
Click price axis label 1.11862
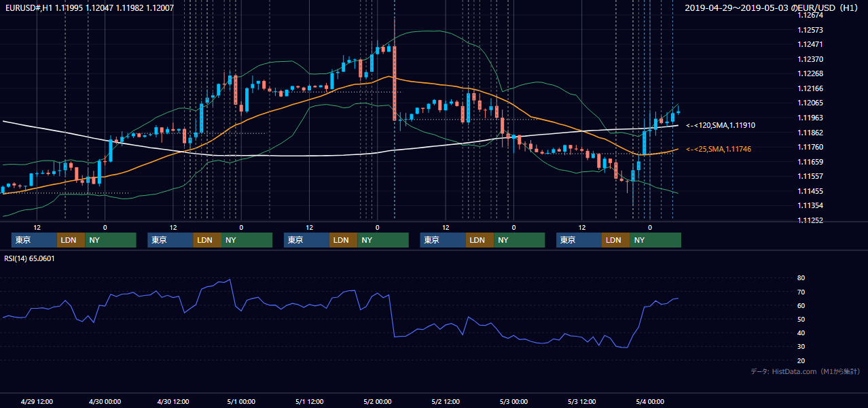coord(810,133)
